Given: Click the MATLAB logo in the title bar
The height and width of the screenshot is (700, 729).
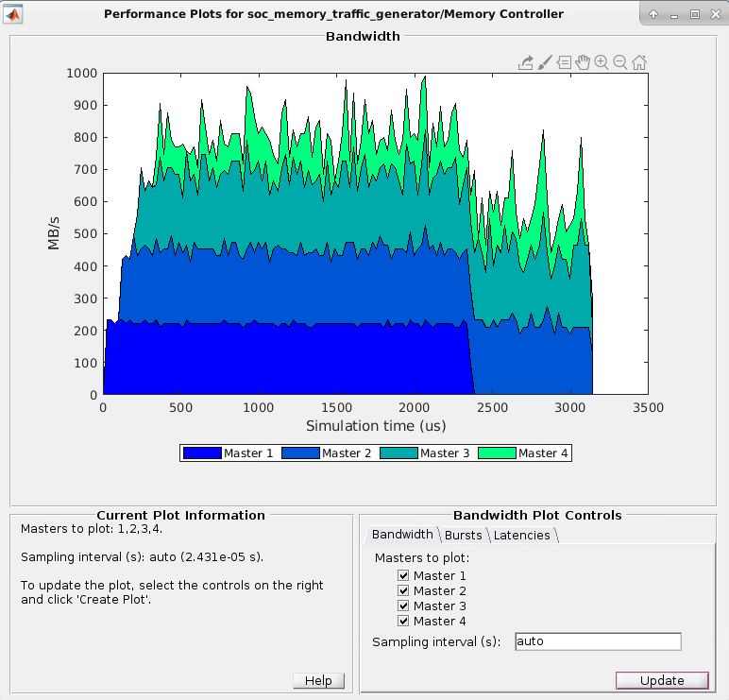Looking at the screenshot, I should [12, 14].
